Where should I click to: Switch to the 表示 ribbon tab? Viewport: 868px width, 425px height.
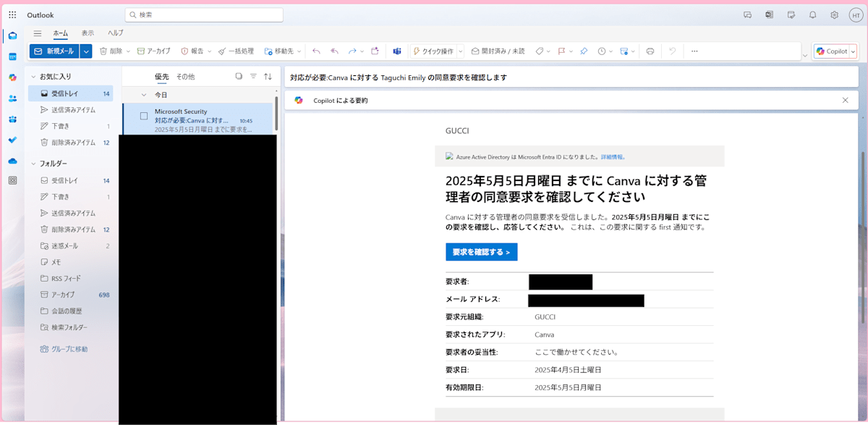click(88, 33)
